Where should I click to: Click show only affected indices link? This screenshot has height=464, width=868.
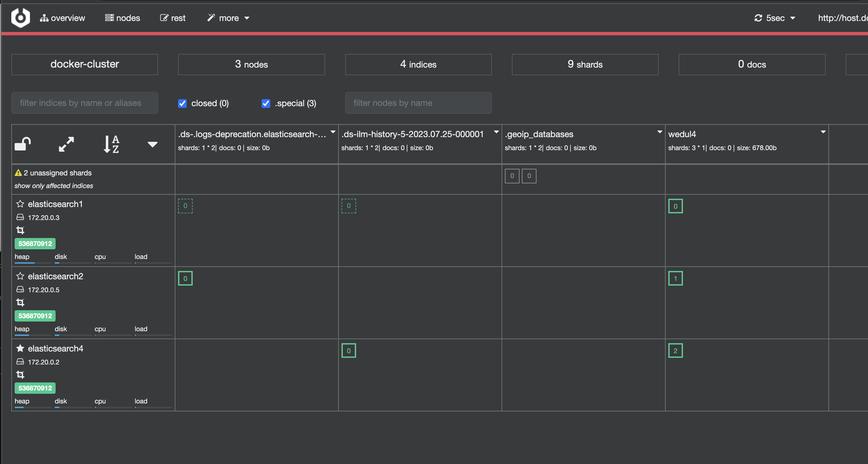[x=54, y=186]
